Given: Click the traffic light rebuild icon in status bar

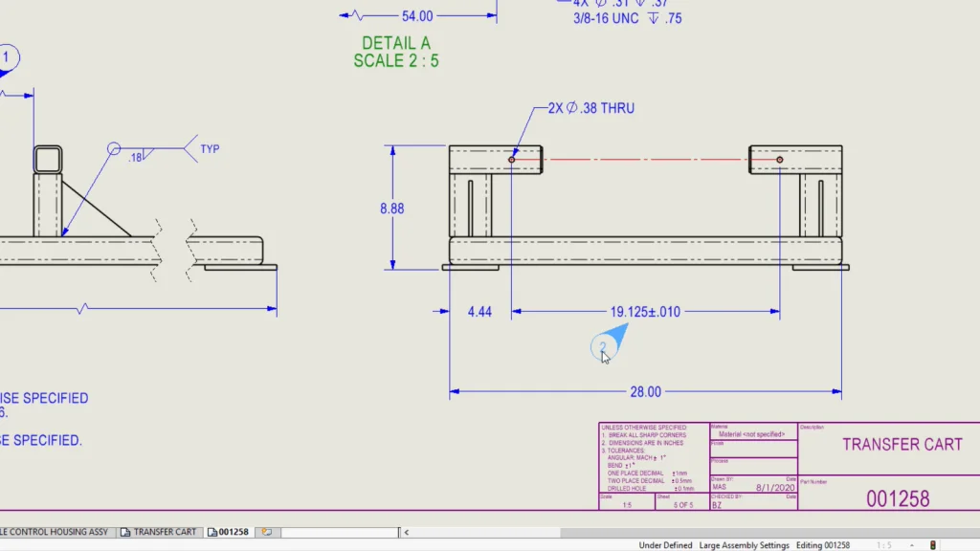Looking at the screenshot, I should [x=934, y=545].
